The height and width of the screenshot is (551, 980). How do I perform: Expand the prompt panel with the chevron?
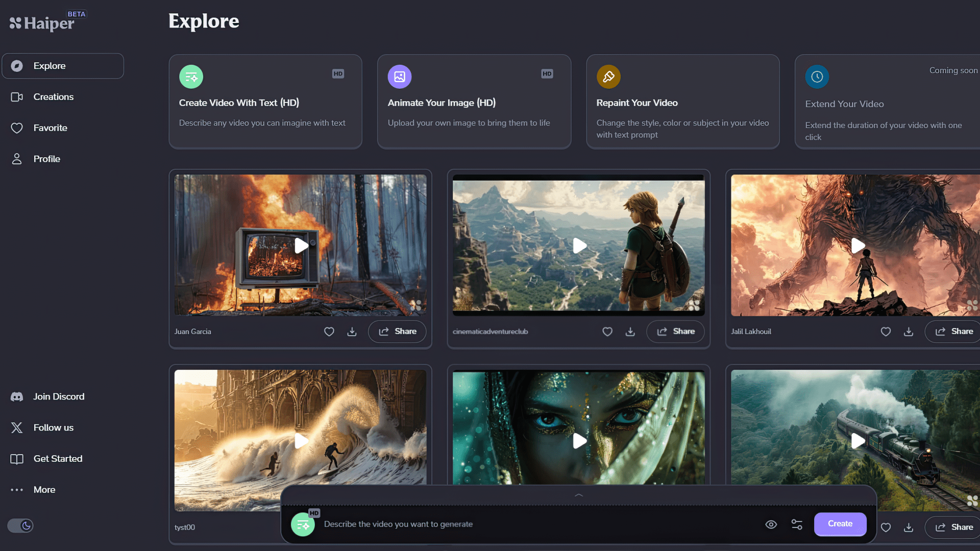click(x=579, y=495)
